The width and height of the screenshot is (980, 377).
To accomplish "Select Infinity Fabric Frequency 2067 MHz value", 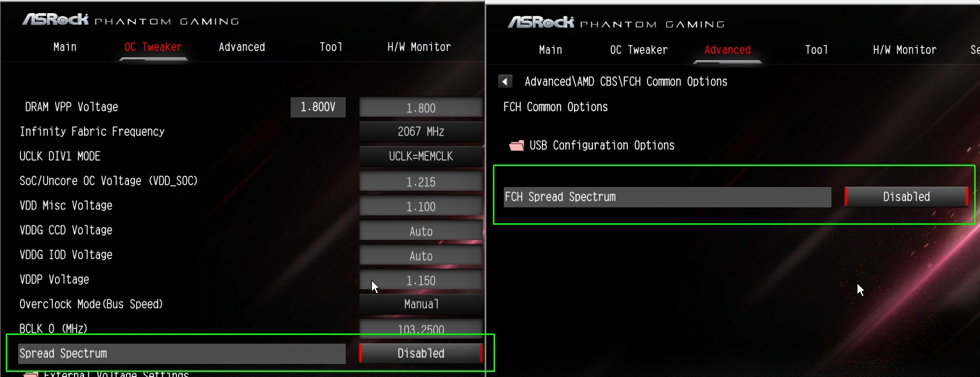I will (420, 132).
